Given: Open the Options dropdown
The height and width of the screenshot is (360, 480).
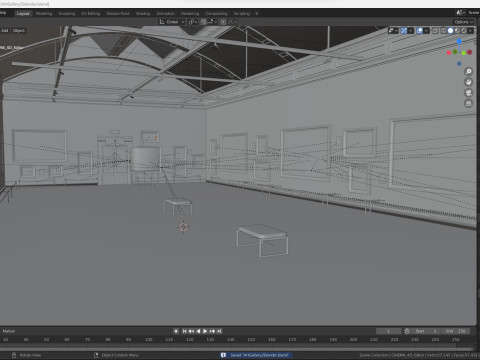Looking at the screenshot, I should pyautogui.click(x=464, y=22).
